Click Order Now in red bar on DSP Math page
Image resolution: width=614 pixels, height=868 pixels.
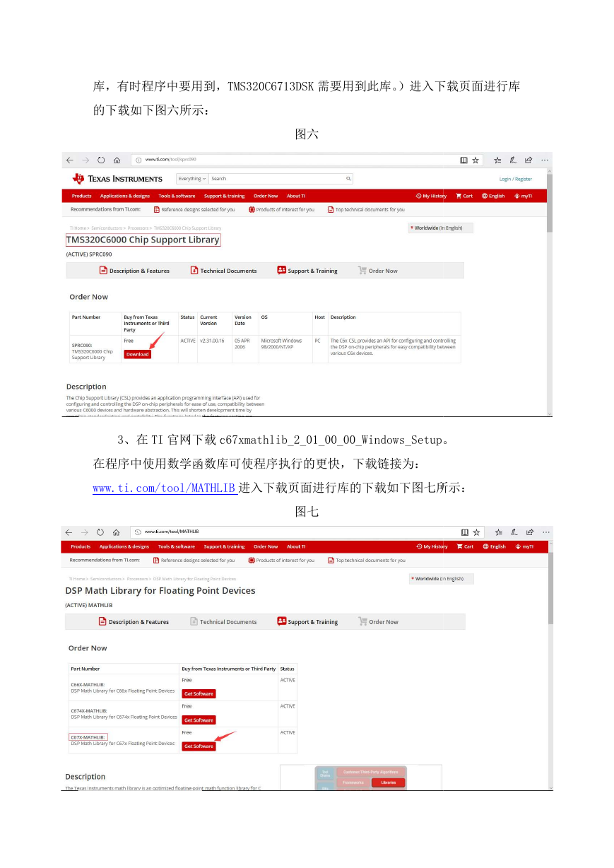click(x=266, y=546)
